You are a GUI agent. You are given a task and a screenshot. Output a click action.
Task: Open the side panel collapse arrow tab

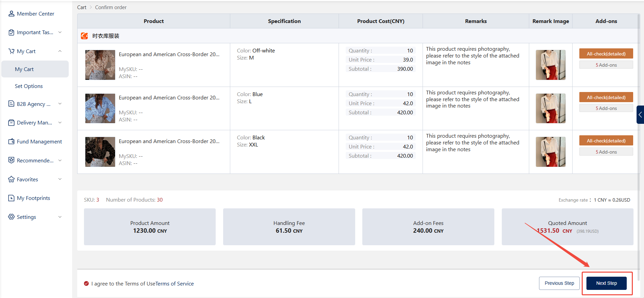640,115
